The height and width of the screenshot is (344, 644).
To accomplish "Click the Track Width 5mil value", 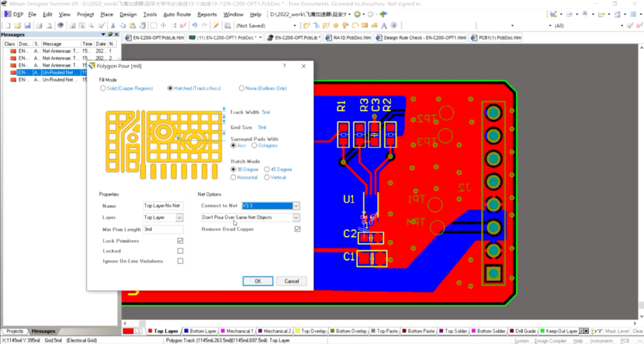I will 266,112.
